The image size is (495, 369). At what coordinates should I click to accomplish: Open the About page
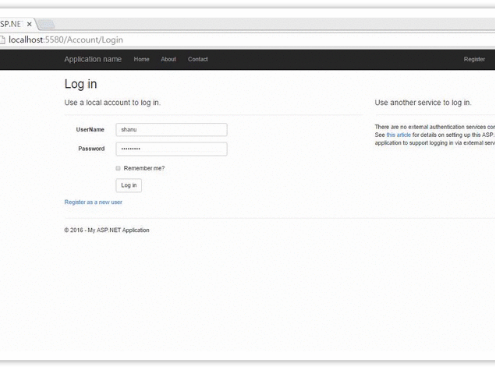pyautogui.click(x=168, y=59)
